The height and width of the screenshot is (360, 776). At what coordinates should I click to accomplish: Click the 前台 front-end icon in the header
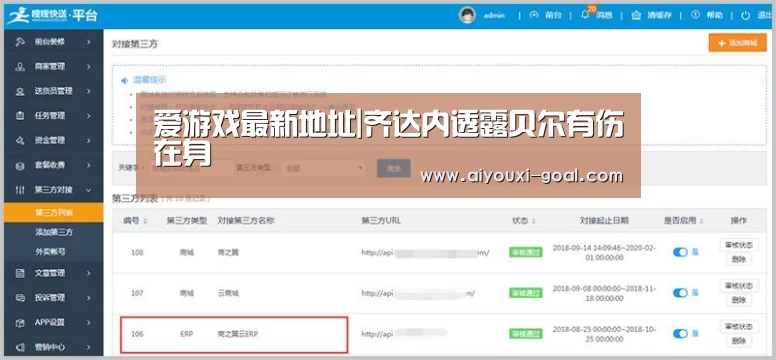coord(534,15)
